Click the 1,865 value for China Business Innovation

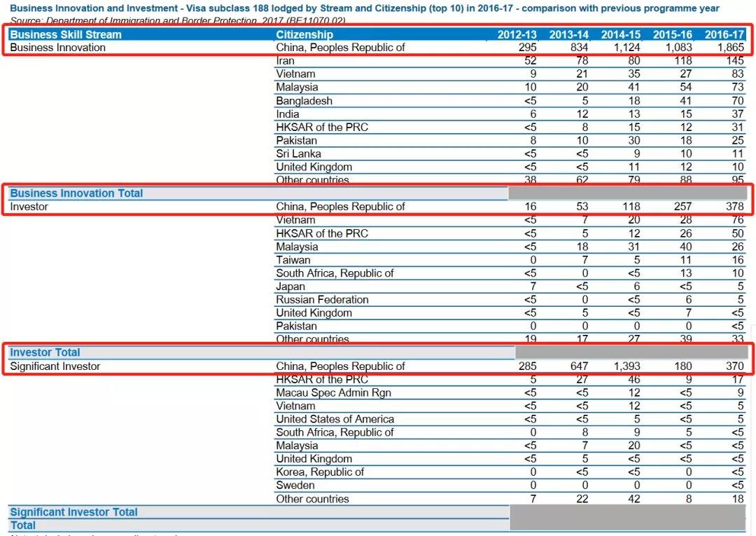(730, 47)
